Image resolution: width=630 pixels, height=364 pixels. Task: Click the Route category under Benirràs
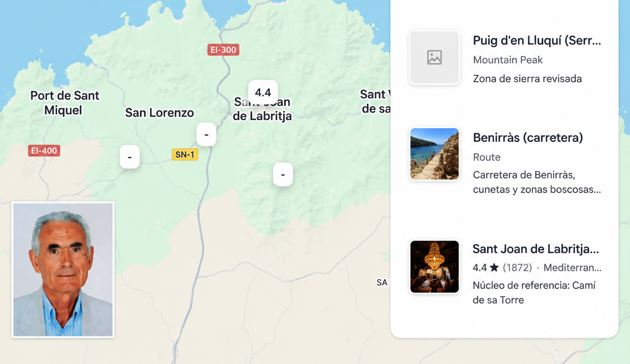(x=487, y=157)
